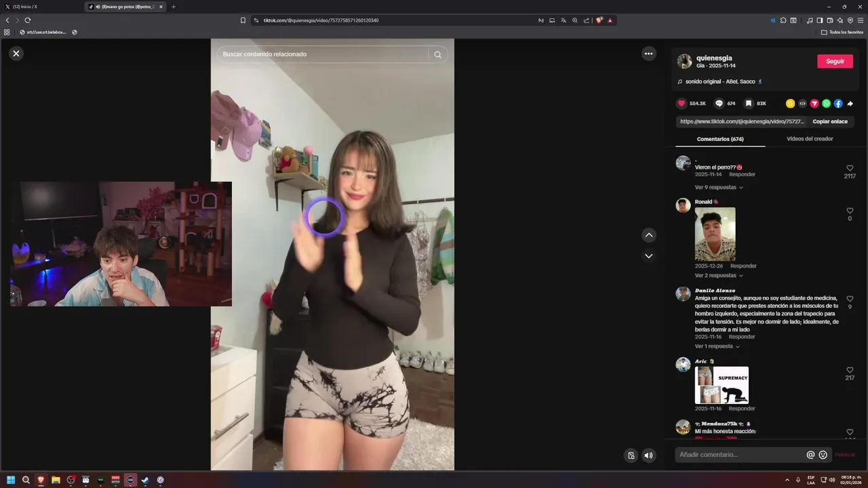
Task: Open Brave Leo AI sparkle icon
Action: (840, 20)
